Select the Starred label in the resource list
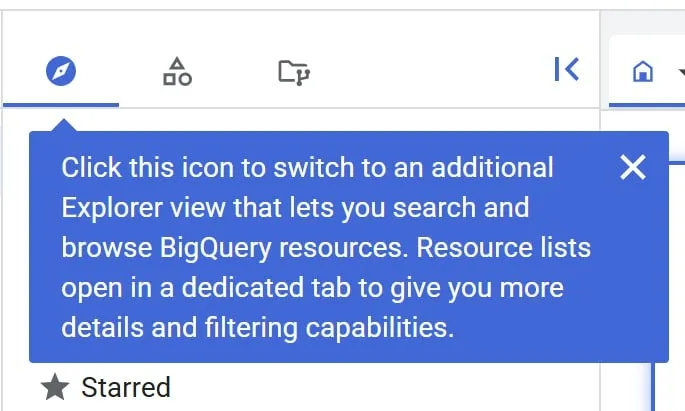This screenshot has width=685, height=411. coord(125,387)
